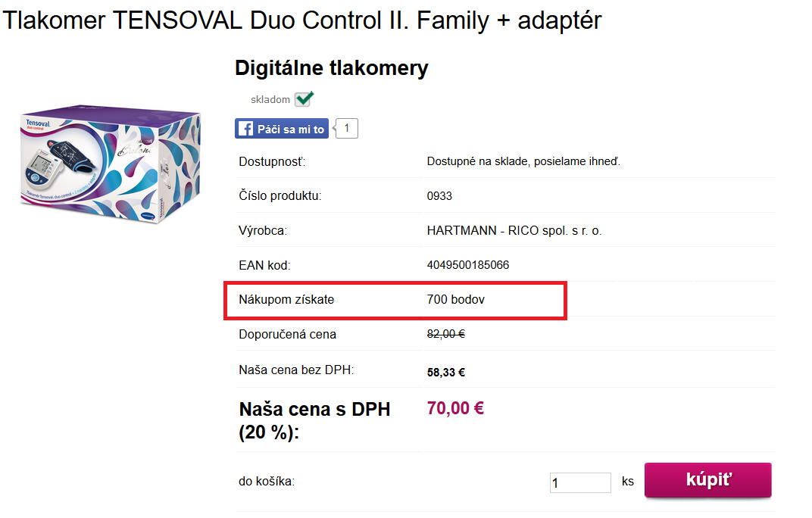The width and height of the screenshot is (812, 518).
Task: Click the 'Nákupom získate' label
Action: click(x=286, y=299)
